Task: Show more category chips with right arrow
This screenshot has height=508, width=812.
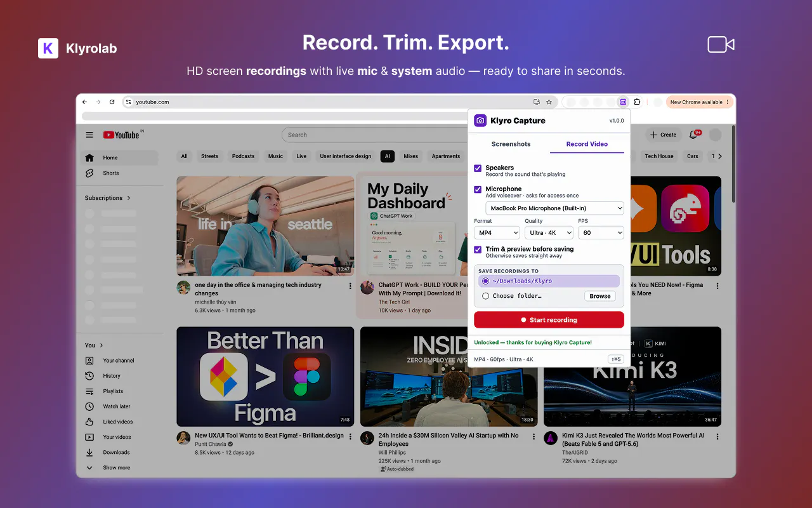Action: tap(719, 156)
